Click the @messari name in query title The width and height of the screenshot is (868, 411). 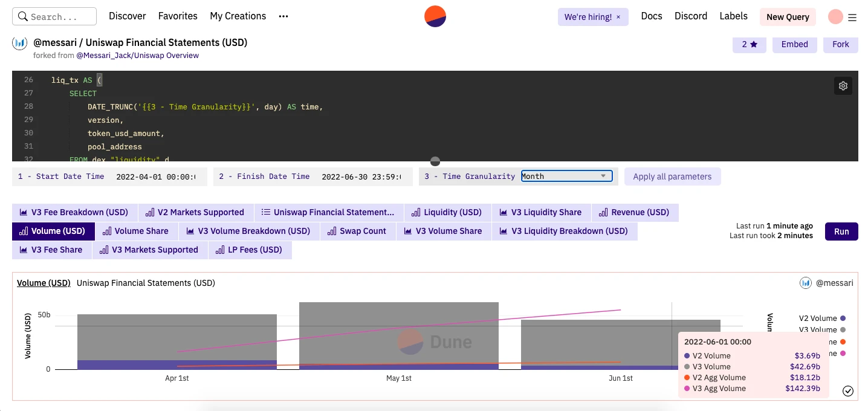pyautogui.click(x=55, y=43)
